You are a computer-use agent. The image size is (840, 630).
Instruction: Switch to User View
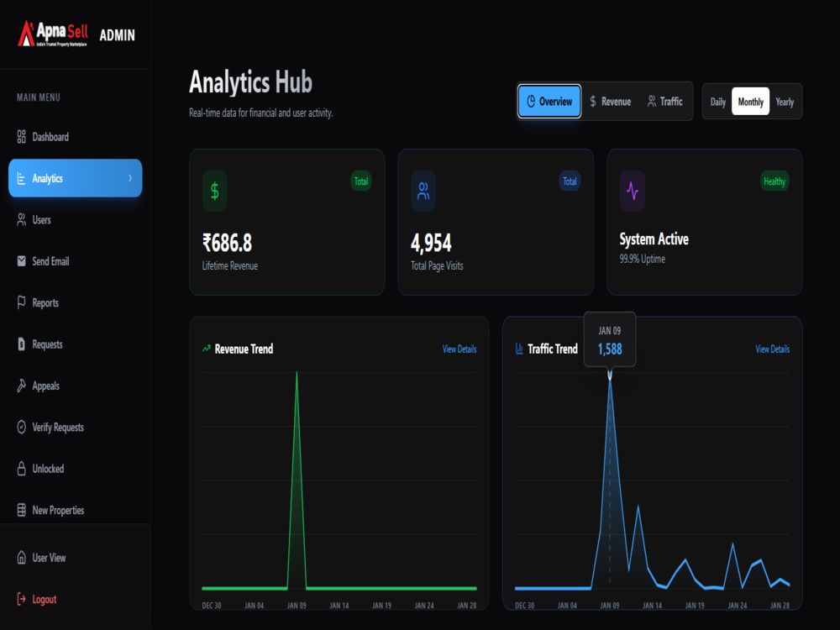(x=75, y=558)
